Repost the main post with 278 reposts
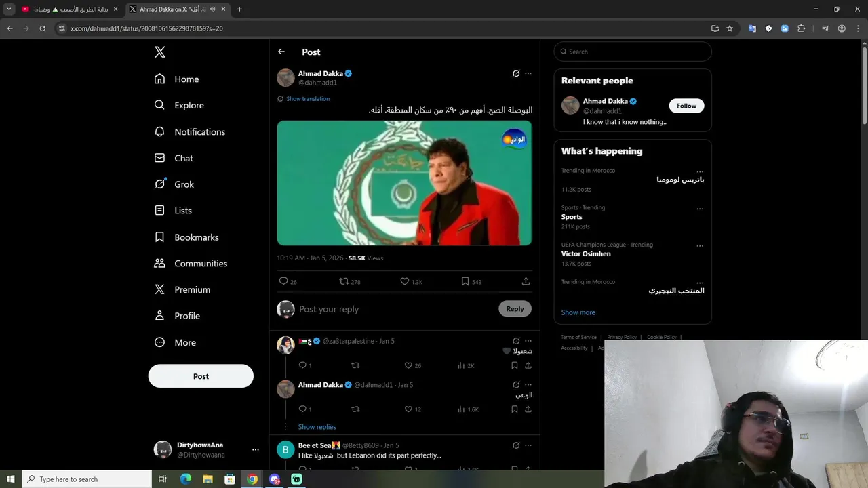This screenshot has height=488, width=868. pos(344,281)
